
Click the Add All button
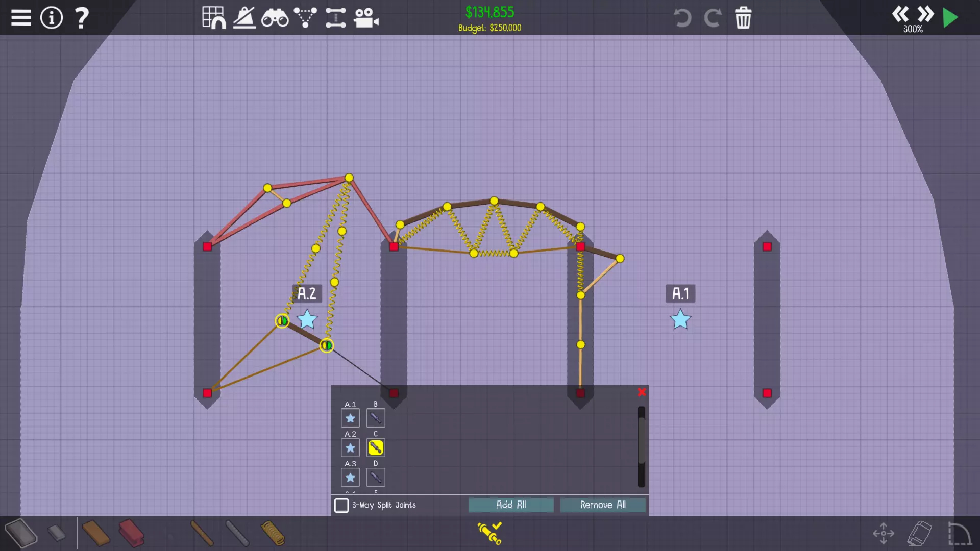(511, 505)
